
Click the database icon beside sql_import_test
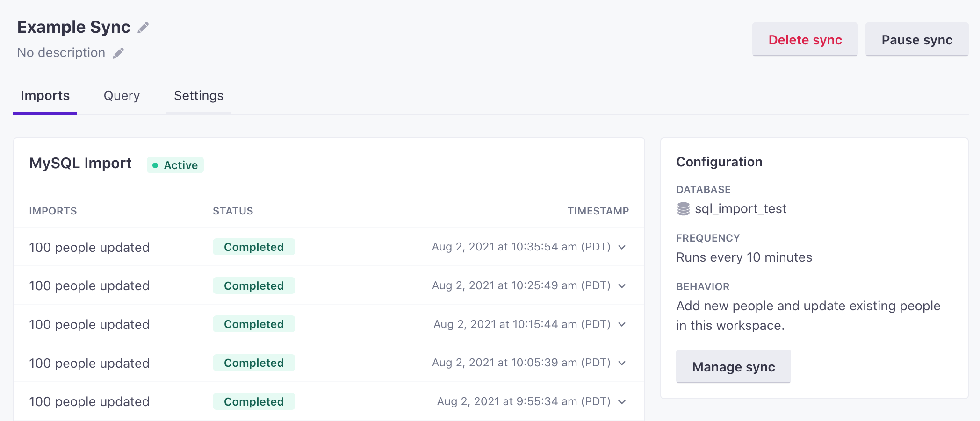pyautogui.click(x=683, y=209)
